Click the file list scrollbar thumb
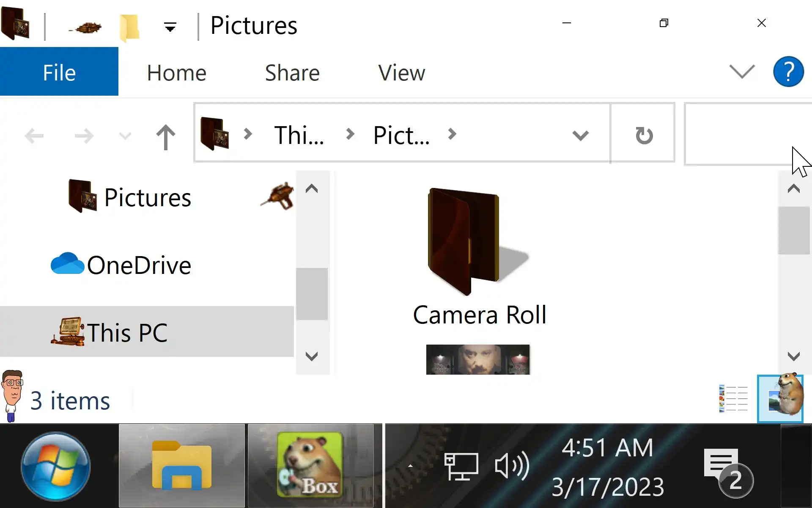 793,230
